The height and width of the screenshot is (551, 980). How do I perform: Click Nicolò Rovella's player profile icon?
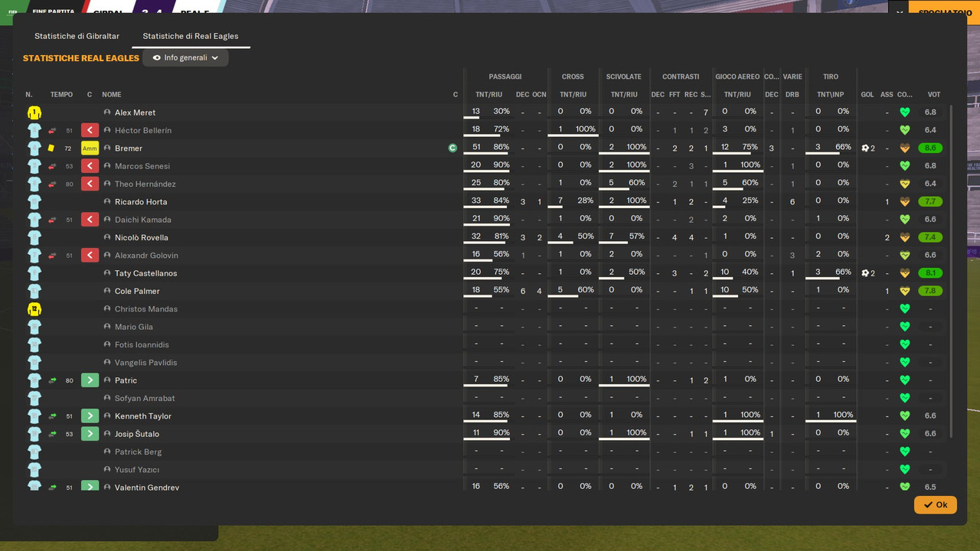[107, 237]
